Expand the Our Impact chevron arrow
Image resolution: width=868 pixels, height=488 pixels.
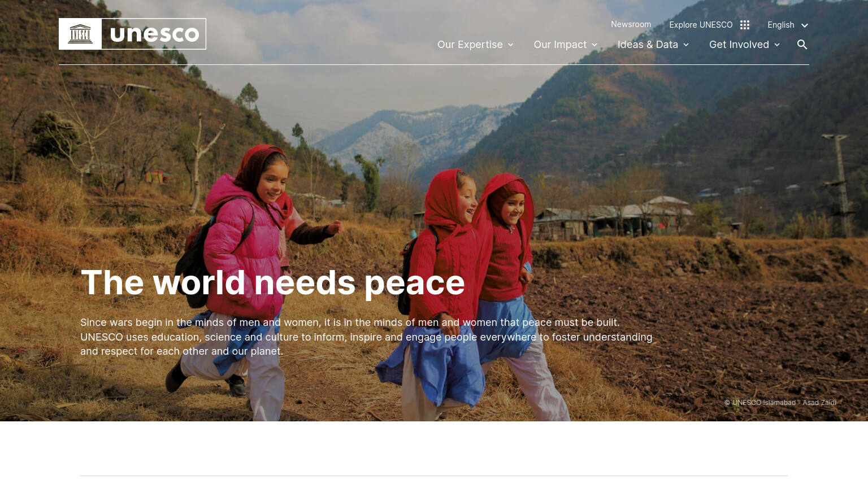coord(594,45)
